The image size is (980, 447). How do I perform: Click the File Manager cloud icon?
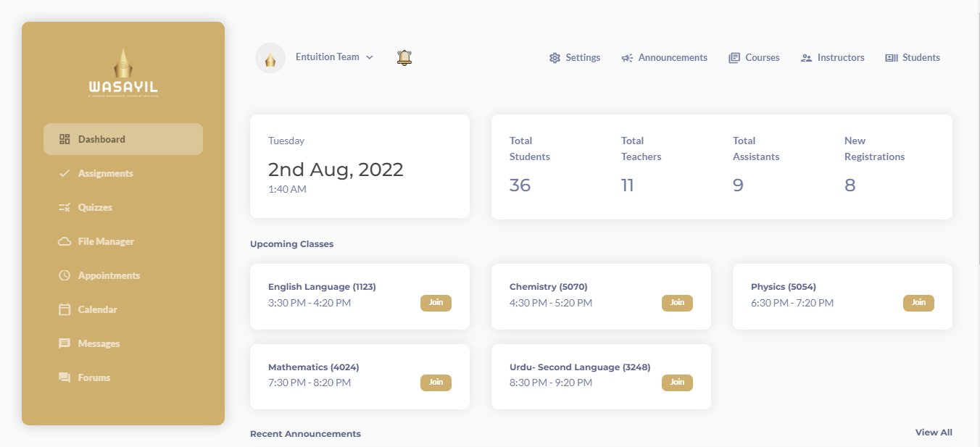[65, 241]
